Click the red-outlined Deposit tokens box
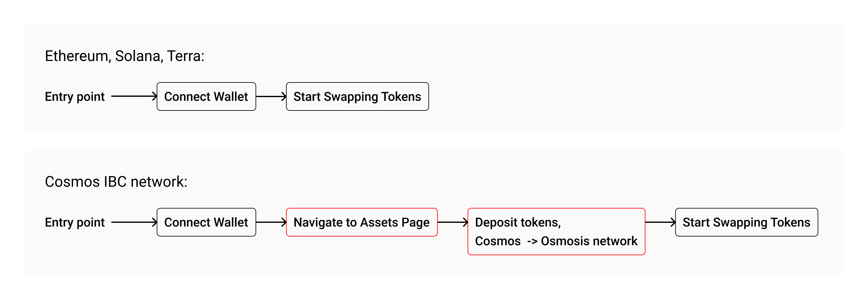868x300 pixels. pos(556,232)
